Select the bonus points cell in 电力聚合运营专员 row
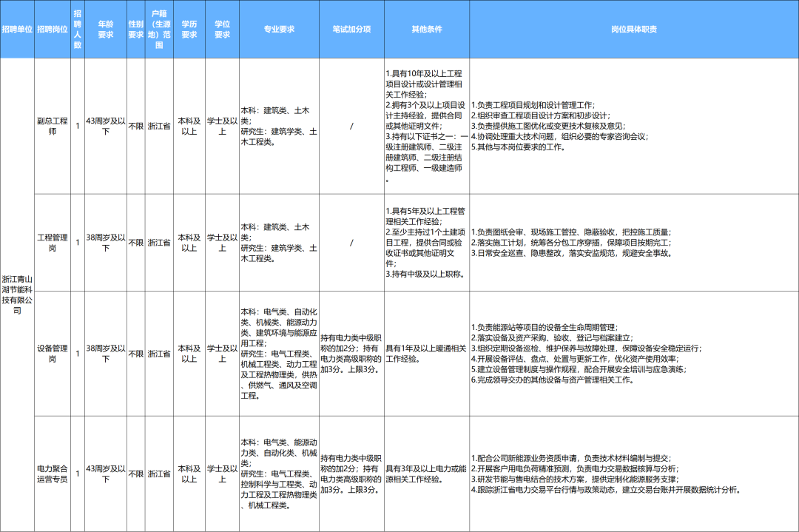The height and width of the screenshot is (532, 799). point(351,474)
